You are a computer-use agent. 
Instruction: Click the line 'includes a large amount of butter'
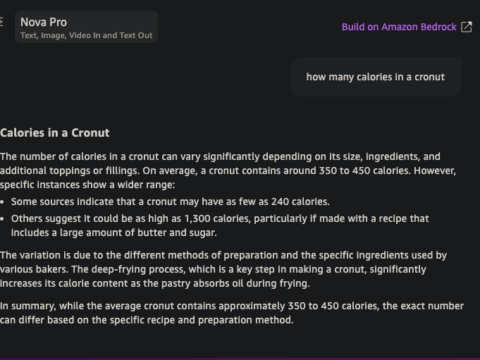click(114, 232)
